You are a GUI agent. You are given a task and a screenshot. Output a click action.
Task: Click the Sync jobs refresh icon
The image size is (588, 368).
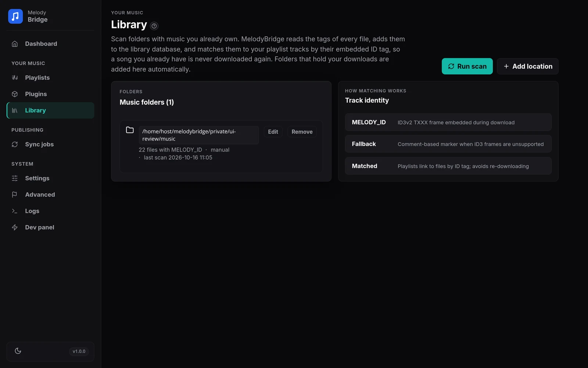coord(15,144)
